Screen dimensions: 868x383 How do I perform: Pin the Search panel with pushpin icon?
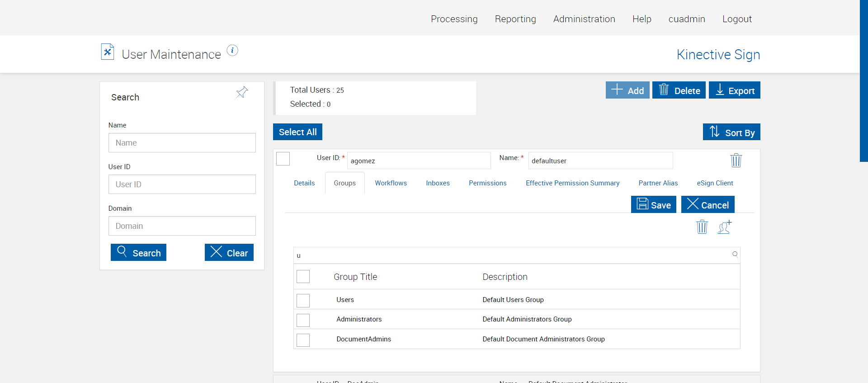pyautogui.click(x=242, y=92)
